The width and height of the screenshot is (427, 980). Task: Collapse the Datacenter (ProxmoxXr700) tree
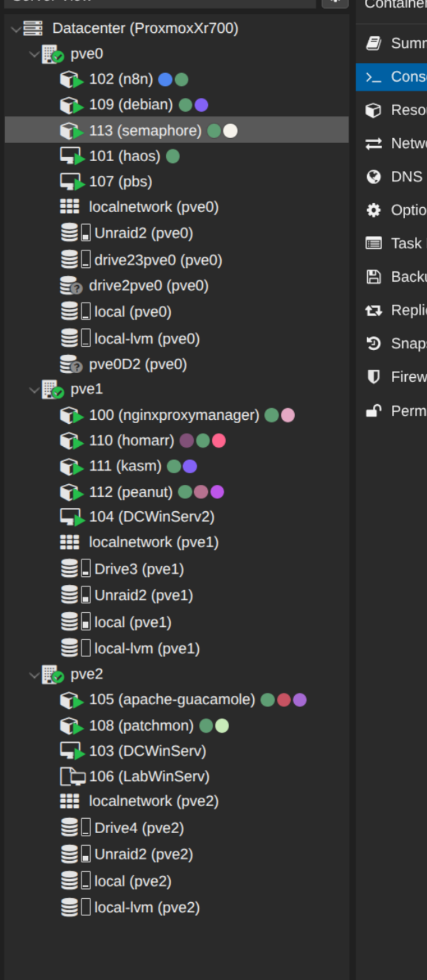16,28
